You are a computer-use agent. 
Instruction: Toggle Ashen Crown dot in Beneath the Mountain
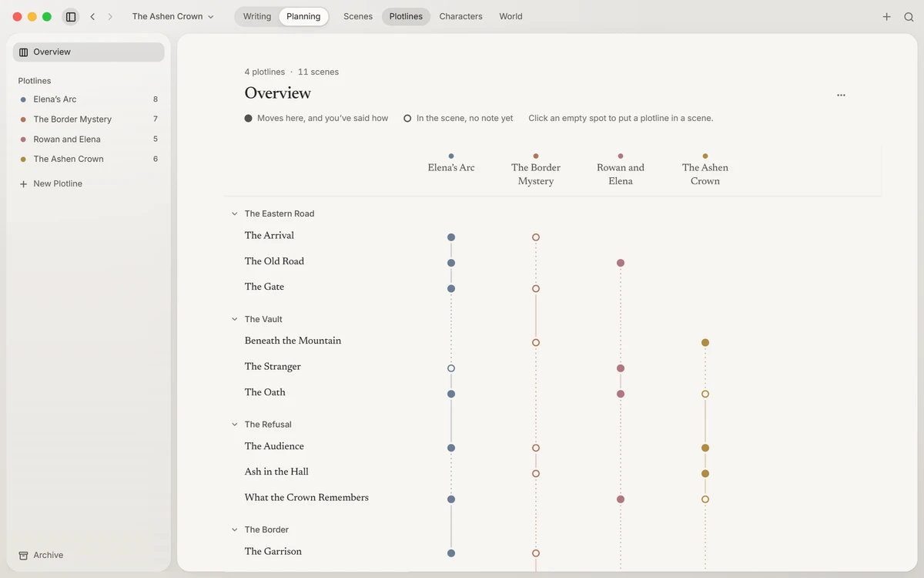pos(705,342)
